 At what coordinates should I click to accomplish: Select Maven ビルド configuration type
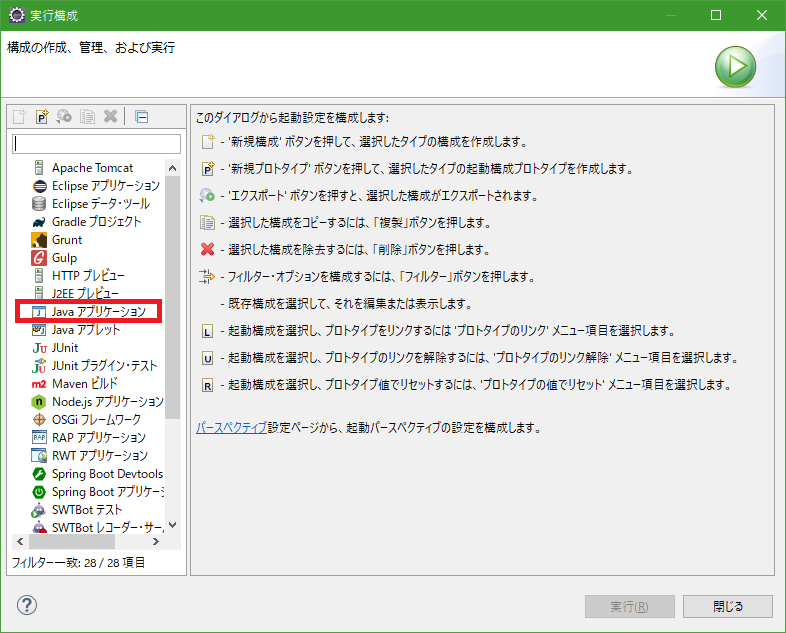(84, 384)
